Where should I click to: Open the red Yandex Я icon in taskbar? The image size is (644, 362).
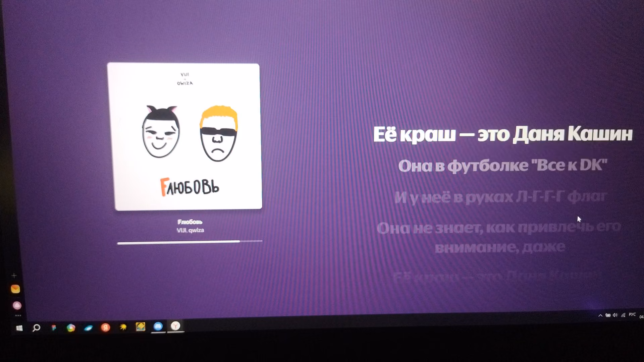point(106,327)
